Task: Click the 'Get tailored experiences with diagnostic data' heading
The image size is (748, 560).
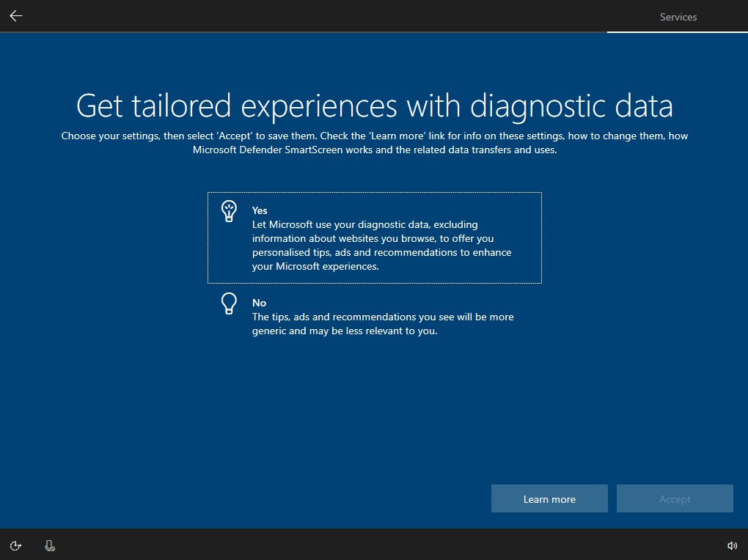Action: pyautogui.click(x=375, y=106)
